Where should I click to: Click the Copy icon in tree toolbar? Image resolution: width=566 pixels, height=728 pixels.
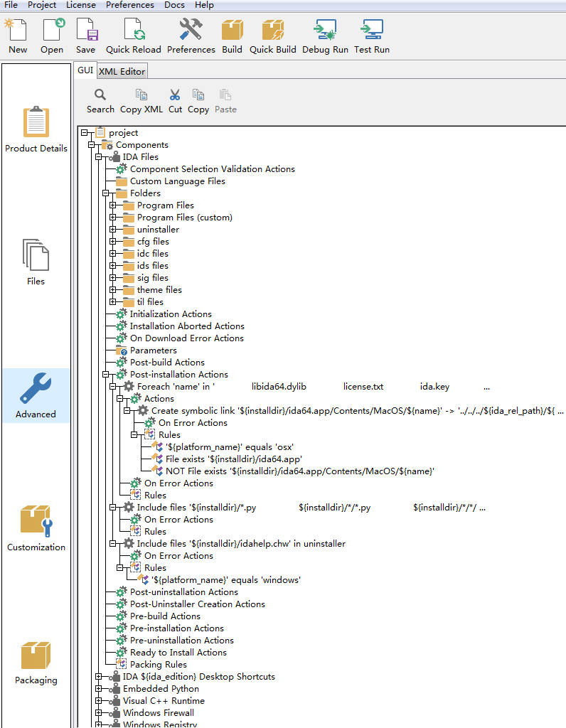point(198,95)
